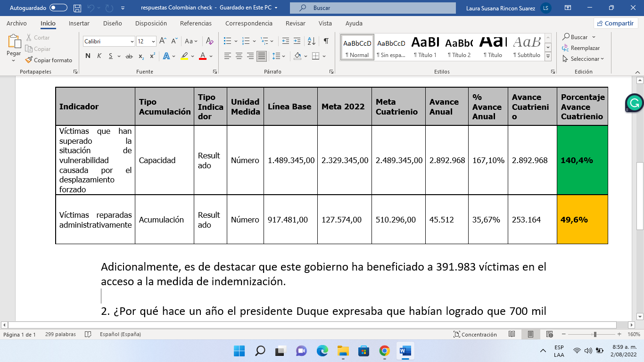Click the Grammarly G icon

coord(635,103)
